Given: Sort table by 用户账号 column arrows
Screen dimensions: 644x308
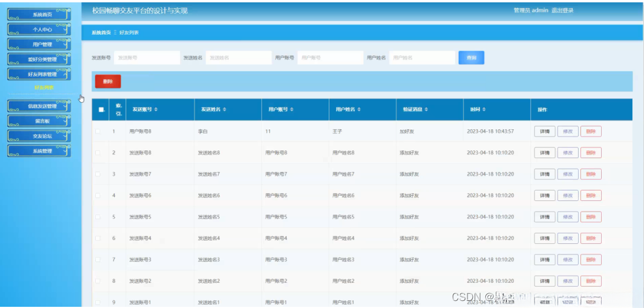Looking at the screenshot, I should (292, 110).
